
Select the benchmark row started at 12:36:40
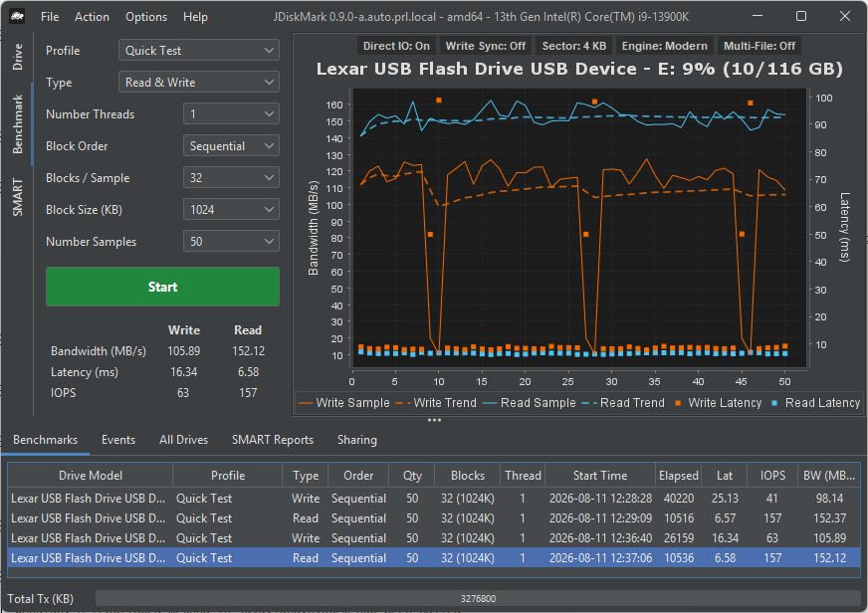434,538
